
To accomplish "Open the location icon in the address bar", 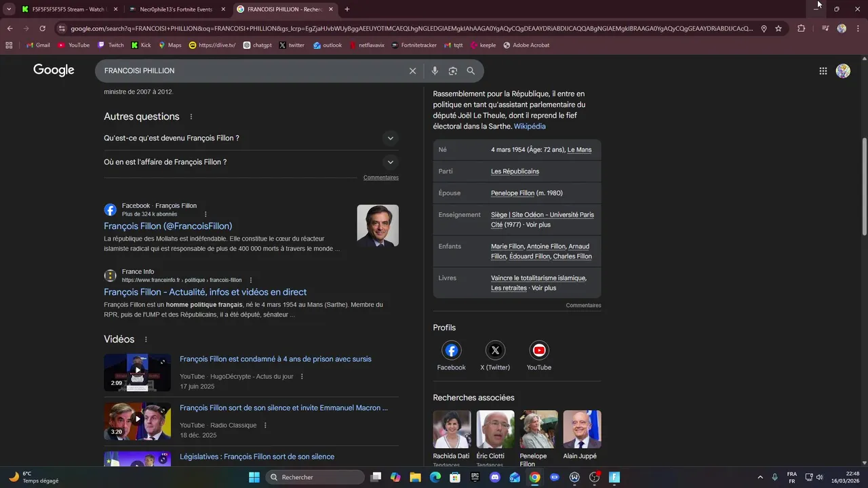I will coord(764,28).
